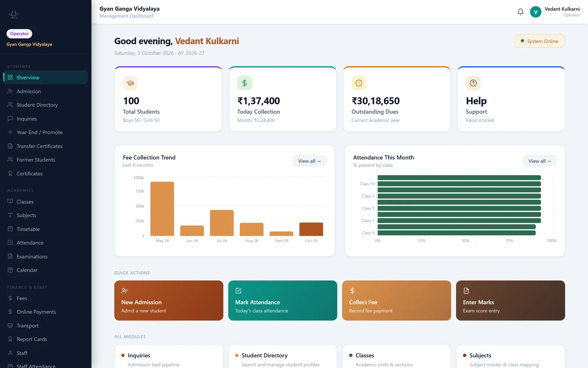
Task: Click the Fees dollar icon in sidebar
Action: tap(10, 298)
